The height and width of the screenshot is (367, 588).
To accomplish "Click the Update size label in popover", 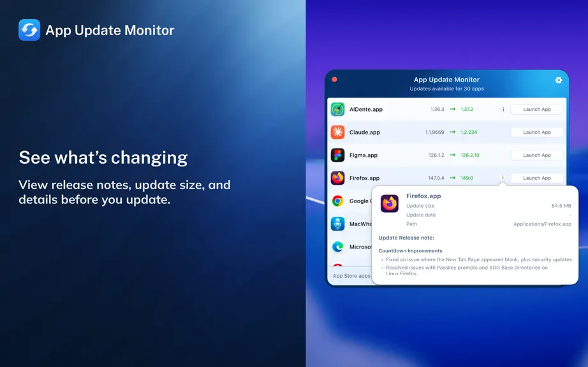I will click(x=420, y=206).
